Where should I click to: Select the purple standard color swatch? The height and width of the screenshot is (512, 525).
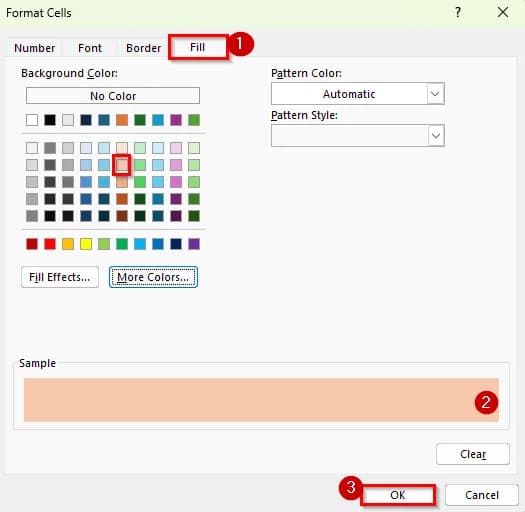(x=194, y=244)
